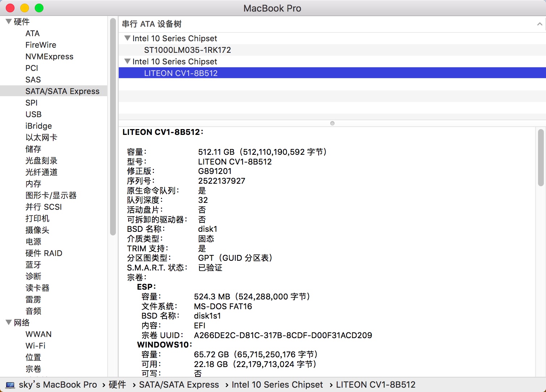The image size is (546, 392).
Task: Open 蓝牙 Bluetooth category
Action: pos(33,265)
